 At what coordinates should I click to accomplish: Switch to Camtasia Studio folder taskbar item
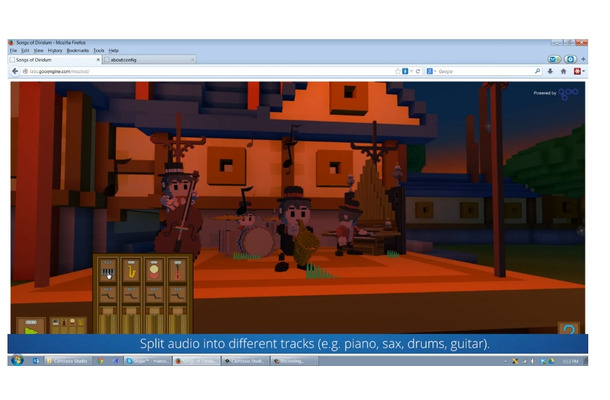[68, 361]
